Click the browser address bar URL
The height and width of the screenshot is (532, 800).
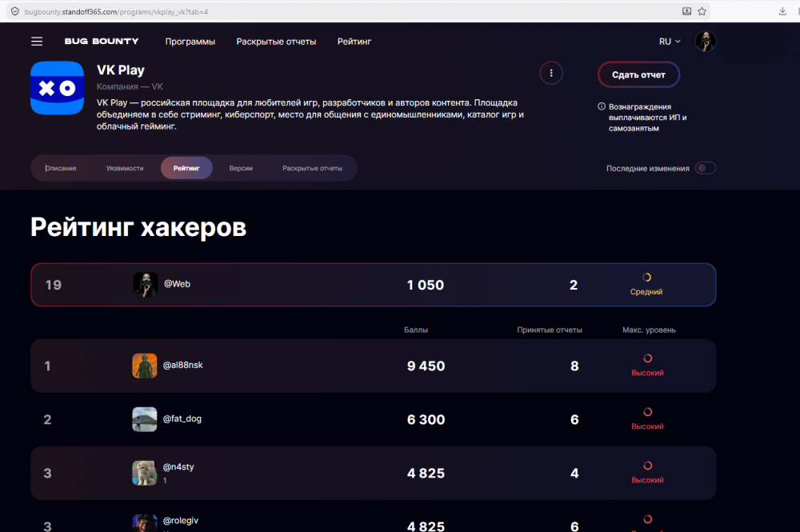click(116, 11)
